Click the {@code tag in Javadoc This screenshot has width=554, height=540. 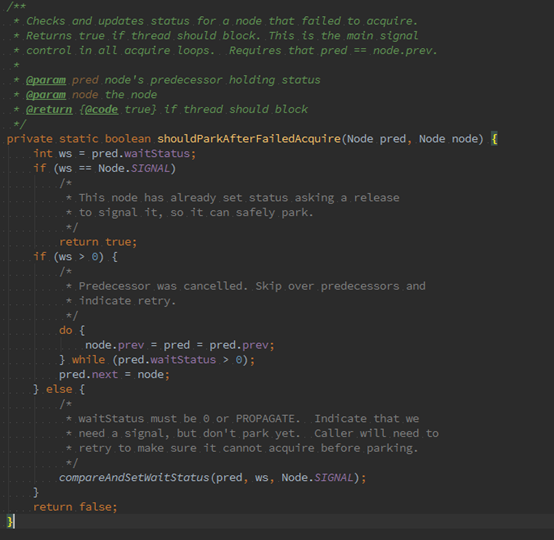(99, 110)
